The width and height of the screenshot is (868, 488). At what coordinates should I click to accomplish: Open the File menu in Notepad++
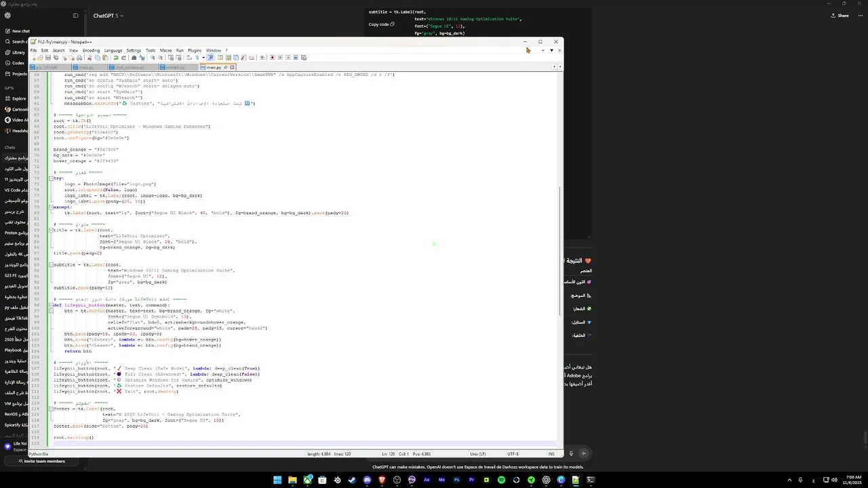point(33,50)
